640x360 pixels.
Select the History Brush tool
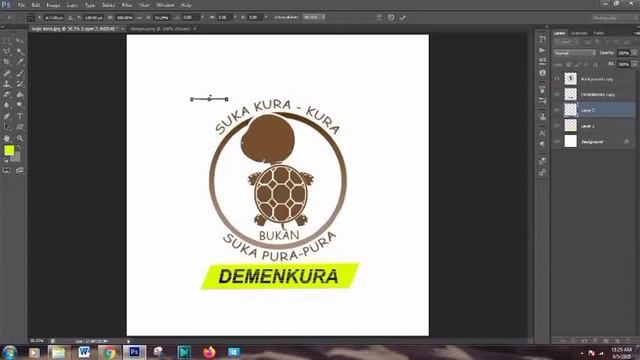pos(20,84)
